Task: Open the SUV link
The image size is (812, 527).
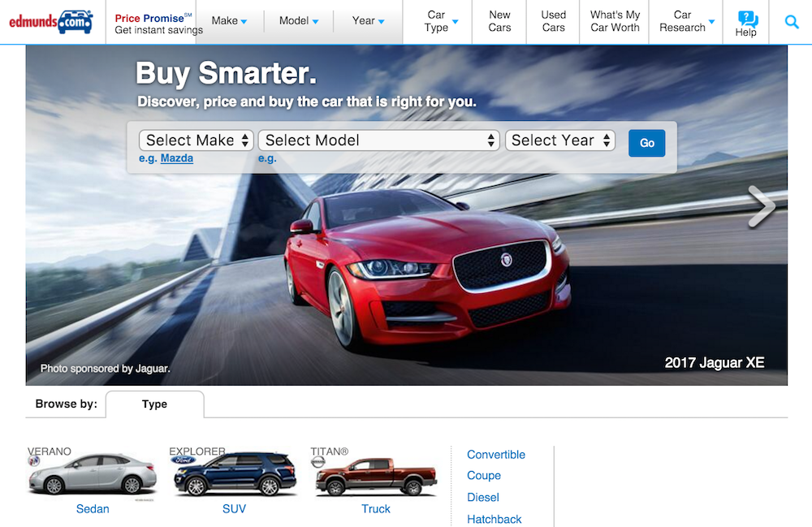Action: 234,509
